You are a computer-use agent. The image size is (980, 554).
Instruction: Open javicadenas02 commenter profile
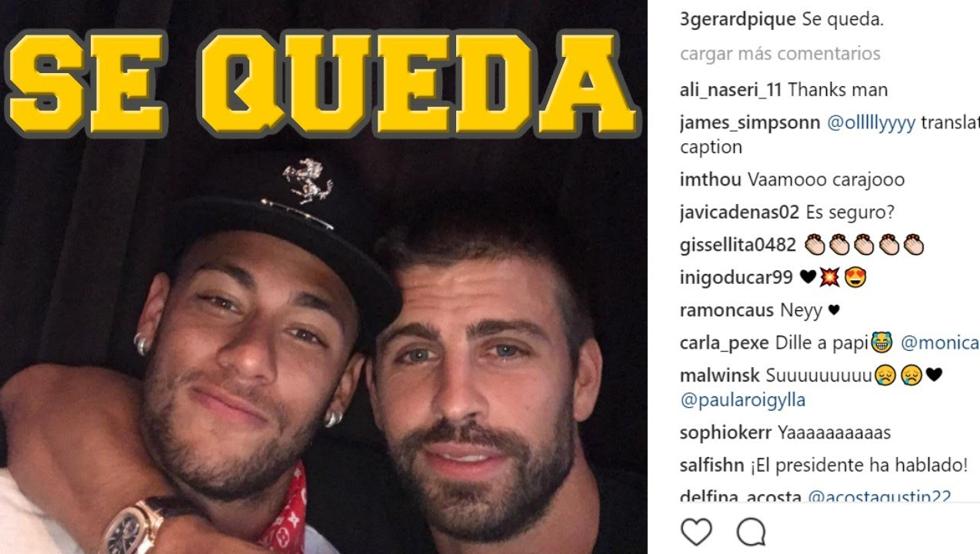point(739,213)
